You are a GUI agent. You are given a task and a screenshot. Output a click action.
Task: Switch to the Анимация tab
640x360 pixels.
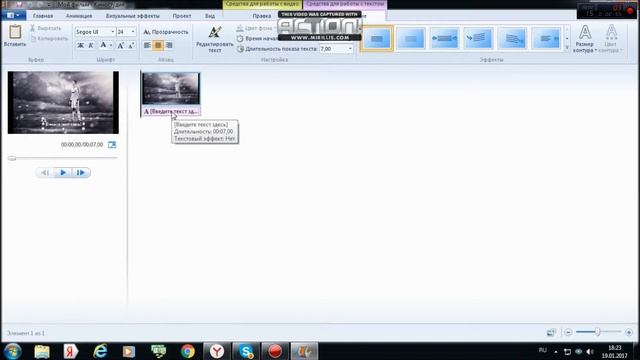[x=79, y=16]
